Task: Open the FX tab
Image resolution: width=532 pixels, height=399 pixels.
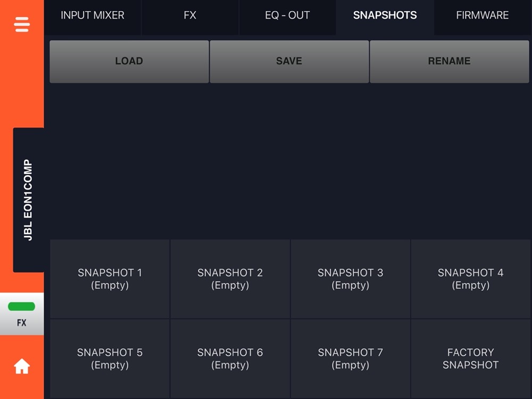Action: (x=190, y=15)
